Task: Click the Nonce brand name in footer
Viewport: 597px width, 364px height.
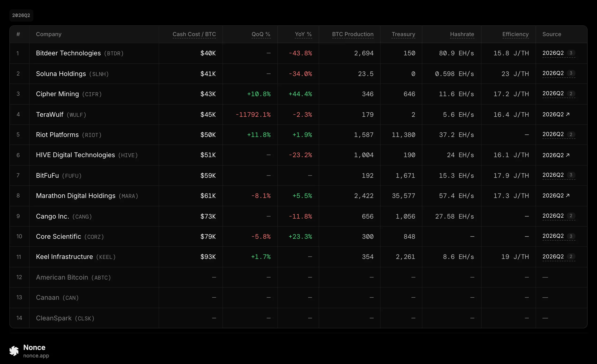Action: click(34, 347)
